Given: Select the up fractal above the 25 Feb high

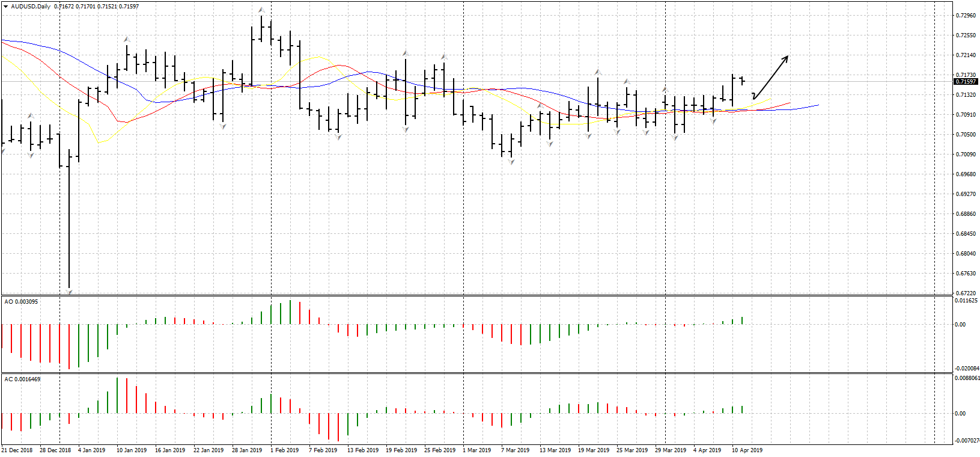Looking at the screenshot, I should pyautogui.click(x=443, y=57).
